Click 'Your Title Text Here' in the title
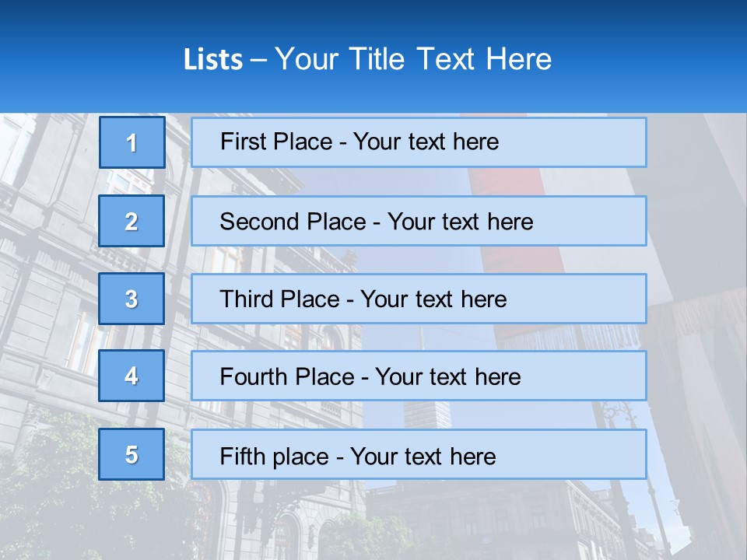The width and height of the screenshot is (747, 560). click(x=412, y=60)
